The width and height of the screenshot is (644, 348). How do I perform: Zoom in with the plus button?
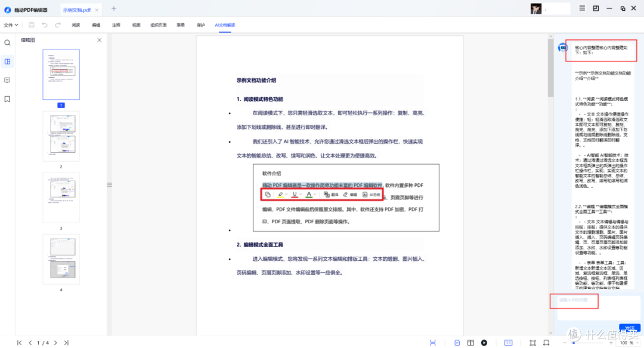click(611, 343)
